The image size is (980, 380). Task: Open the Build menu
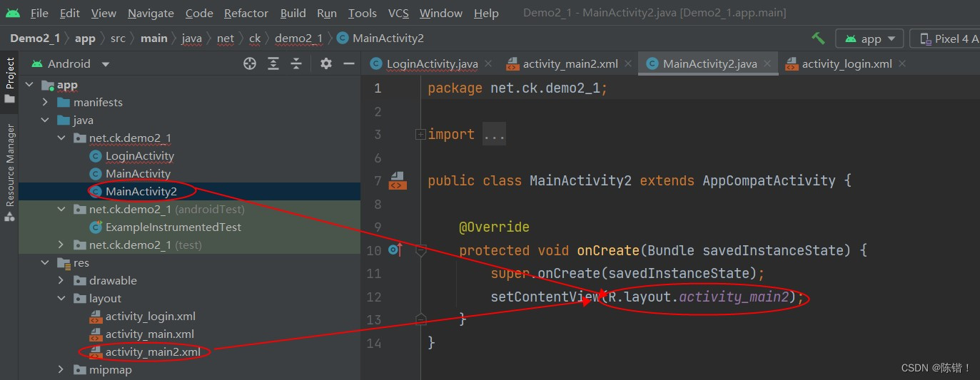[x=293, y=13]
